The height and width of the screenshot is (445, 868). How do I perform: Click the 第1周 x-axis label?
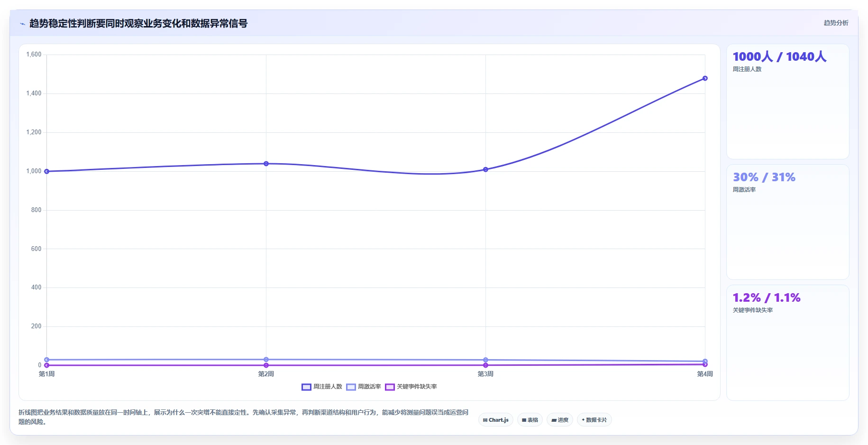[x=46, y=374]
